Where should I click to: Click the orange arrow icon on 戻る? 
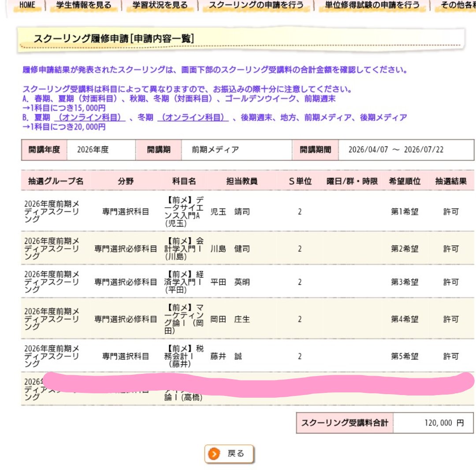coord(214,454)
